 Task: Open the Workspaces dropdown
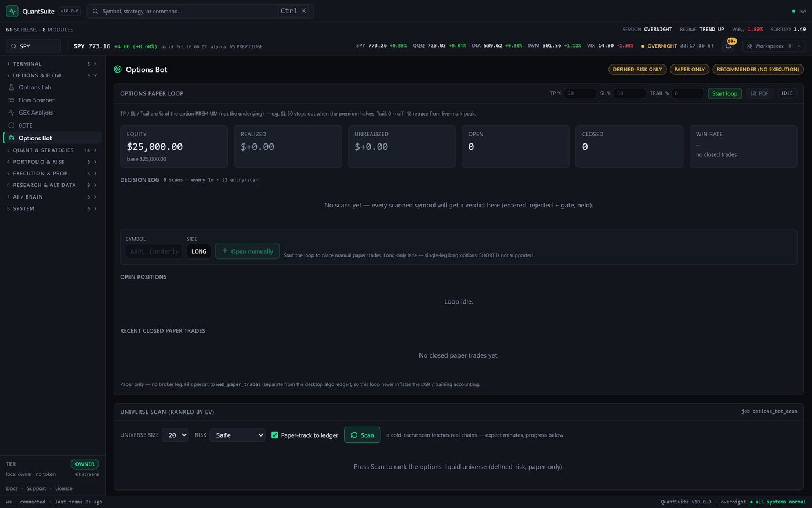(774, 46)
